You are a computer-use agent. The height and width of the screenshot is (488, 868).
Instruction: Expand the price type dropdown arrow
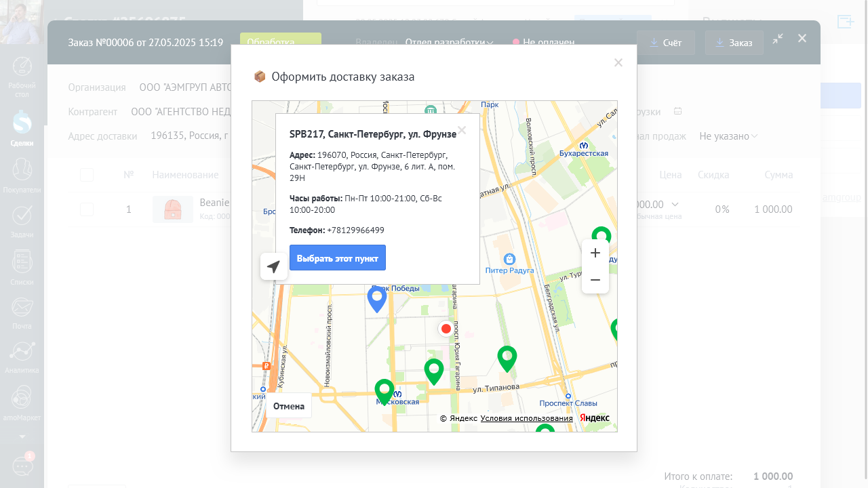[x=675, y=204]
